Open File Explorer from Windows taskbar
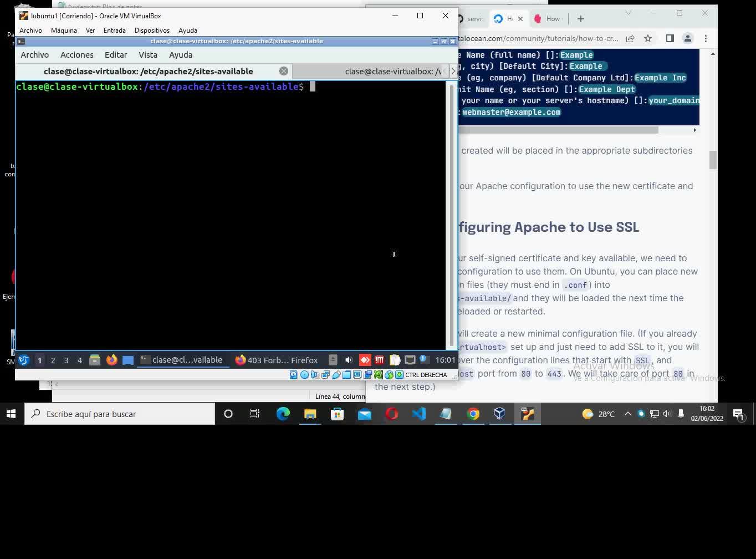Viewport: 756px width, 559px height. 310,414
